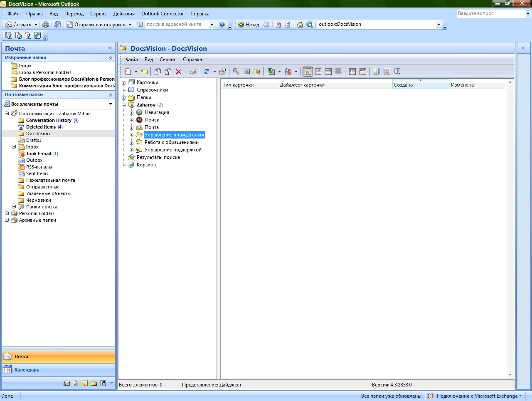This screenshot has width=532, height=401.
Task: Expand the Inbox mailbox folder node
Action: [x=14, y=147]
